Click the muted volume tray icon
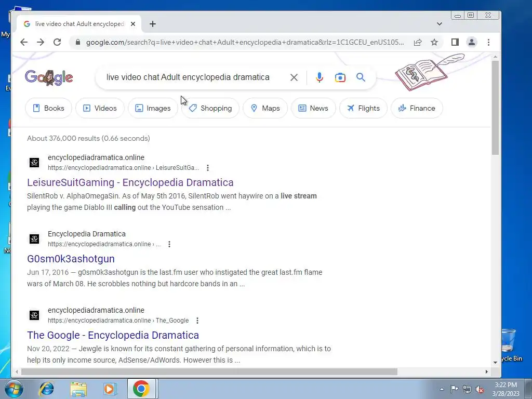The height and width of the screenshot is (399, 532). tap(480, 389)
